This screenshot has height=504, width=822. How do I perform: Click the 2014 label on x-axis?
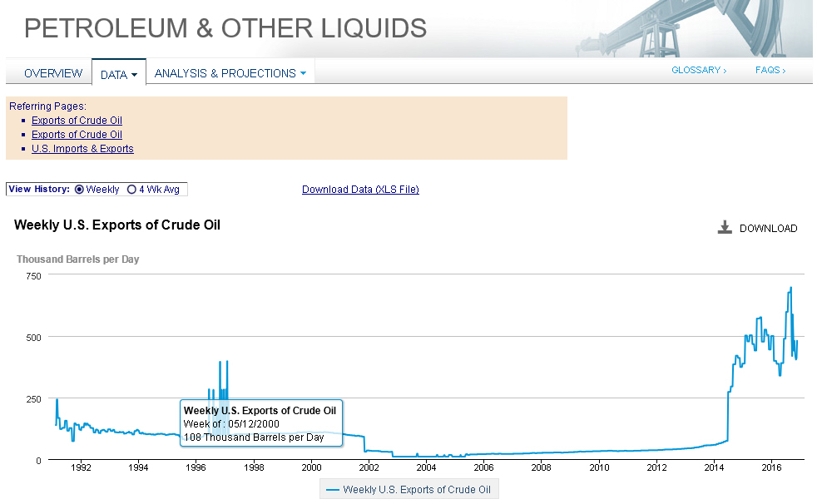[x=714, y=467]
